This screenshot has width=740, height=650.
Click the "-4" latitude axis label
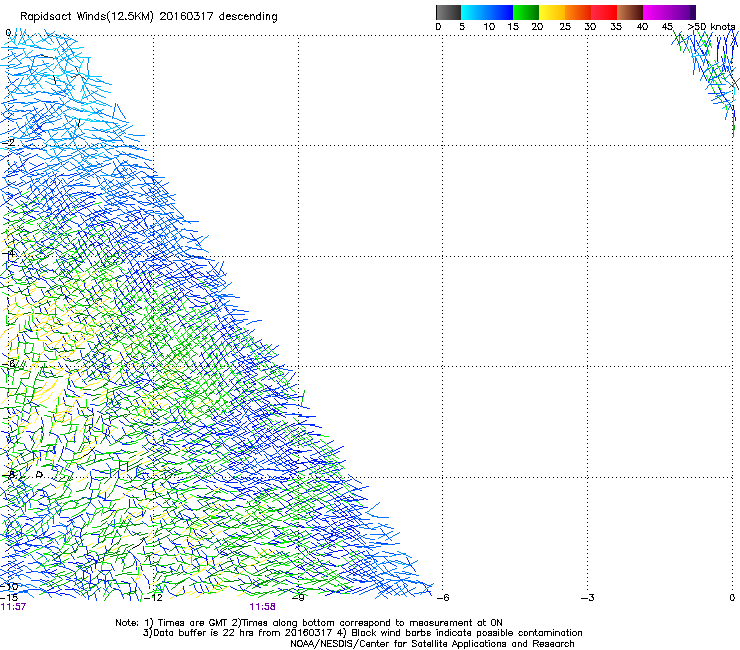pos(8,253)
